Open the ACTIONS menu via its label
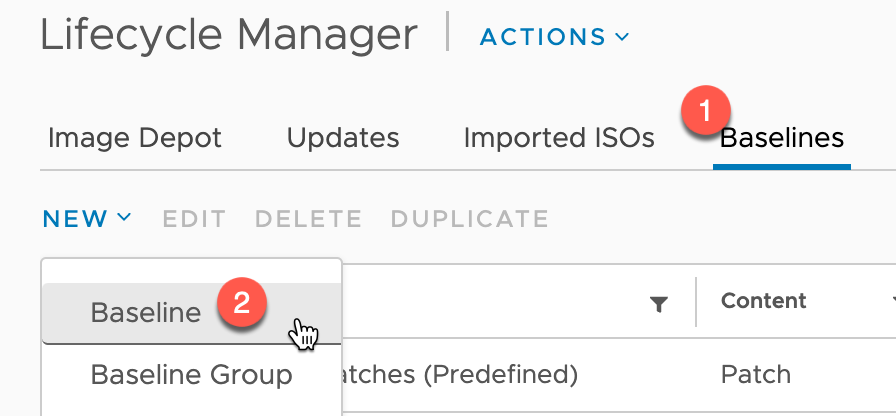 pos(543,37)
